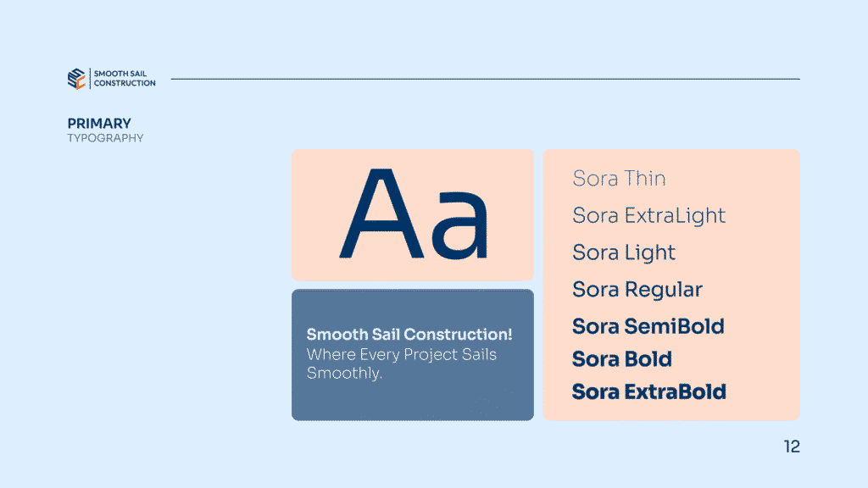Select the Sora ExtraBold font sample
Viewport: 868px width, 488px height.
pos(649,391)
